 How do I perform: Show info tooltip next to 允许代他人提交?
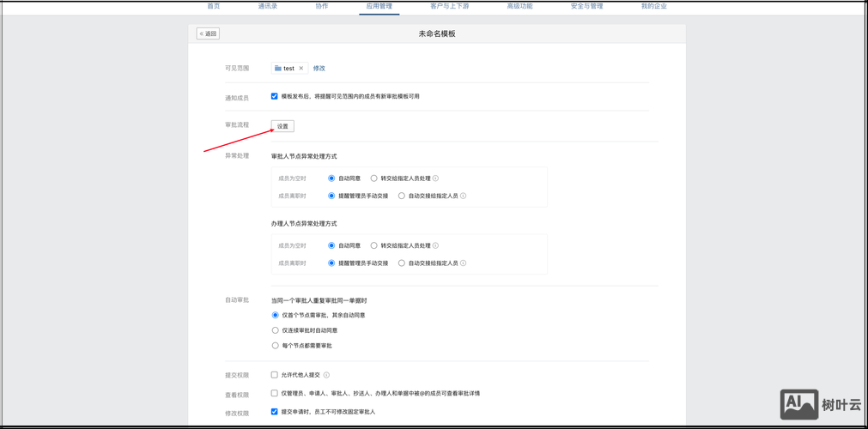(326, 375)
